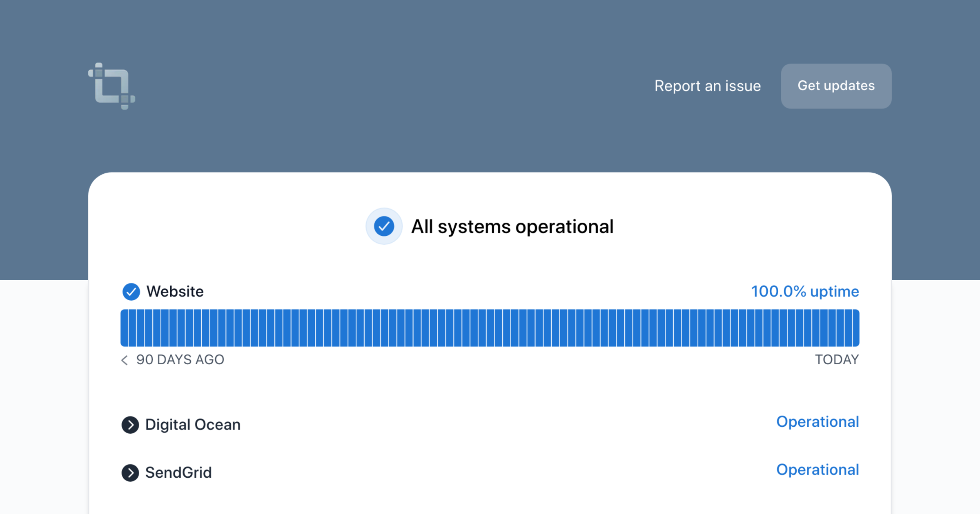Image resolution: width=980 pixels, height=514 pixels.
Task: Click the 100.0% uptime text
Action: point(805,292)
